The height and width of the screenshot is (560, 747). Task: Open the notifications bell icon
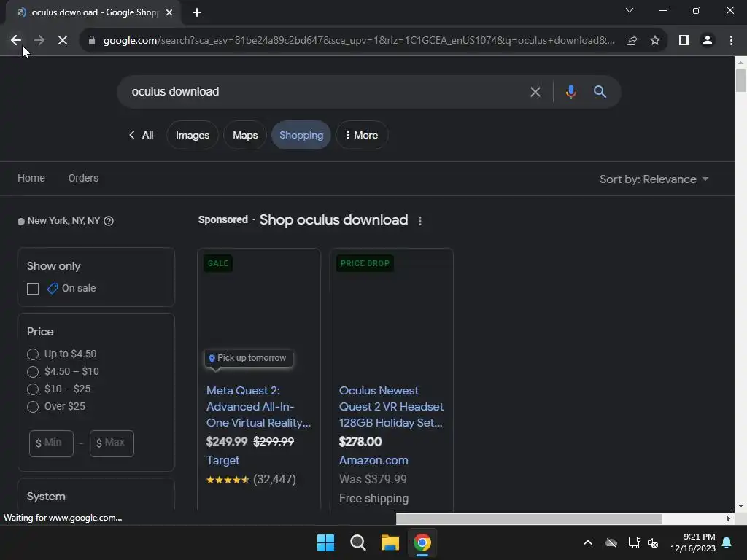pos(727,542)
